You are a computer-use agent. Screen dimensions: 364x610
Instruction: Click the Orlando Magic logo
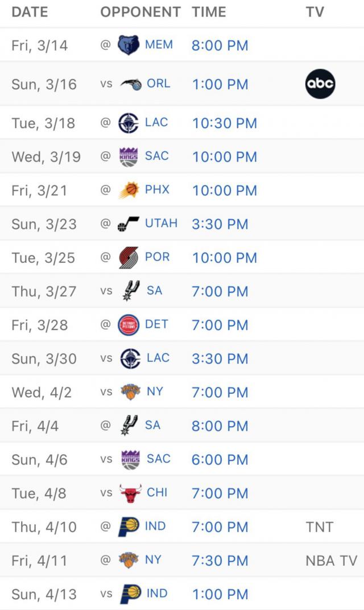pos(130,84)
